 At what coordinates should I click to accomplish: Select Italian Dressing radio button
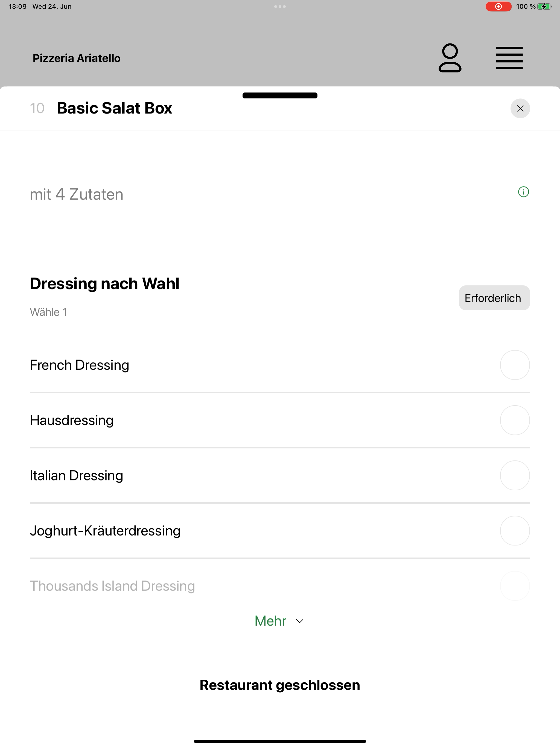515,475
